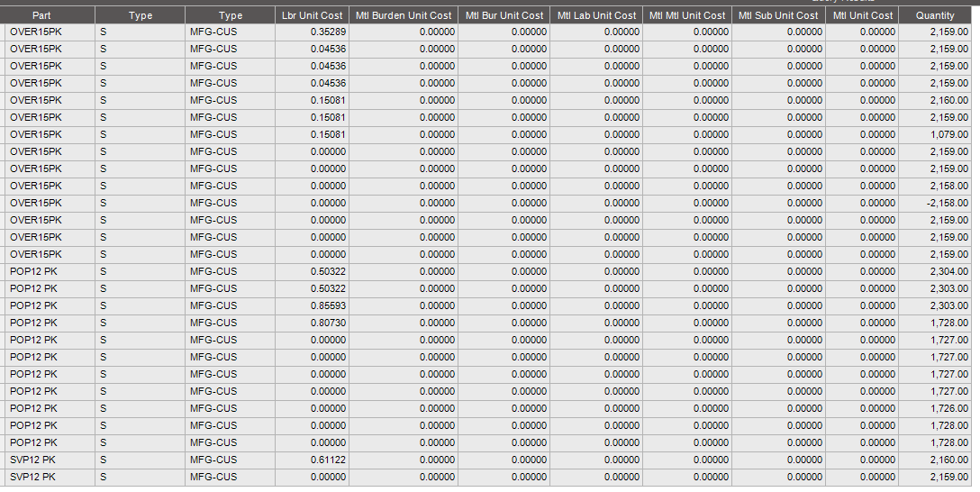Select the Type column header beside Lbr Unit Cost

point(230,15)
